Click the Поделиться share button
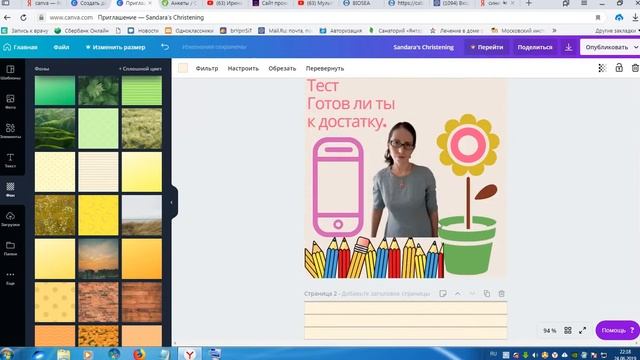The height and width of the screenshot is (360, 640). [535, 47]
